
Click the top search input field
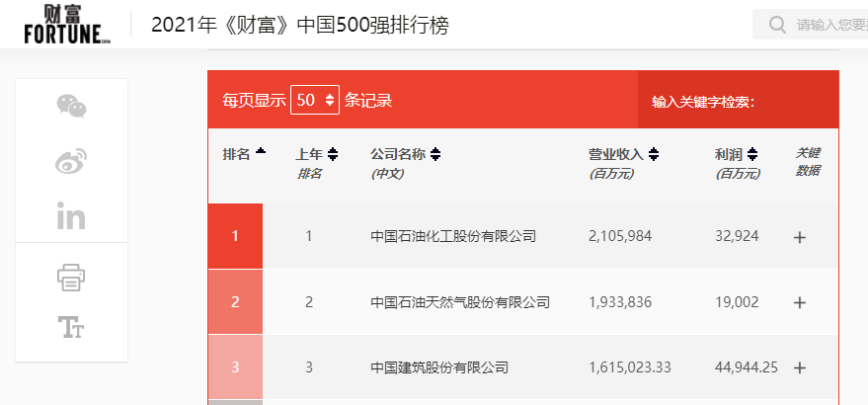point(829,25)
